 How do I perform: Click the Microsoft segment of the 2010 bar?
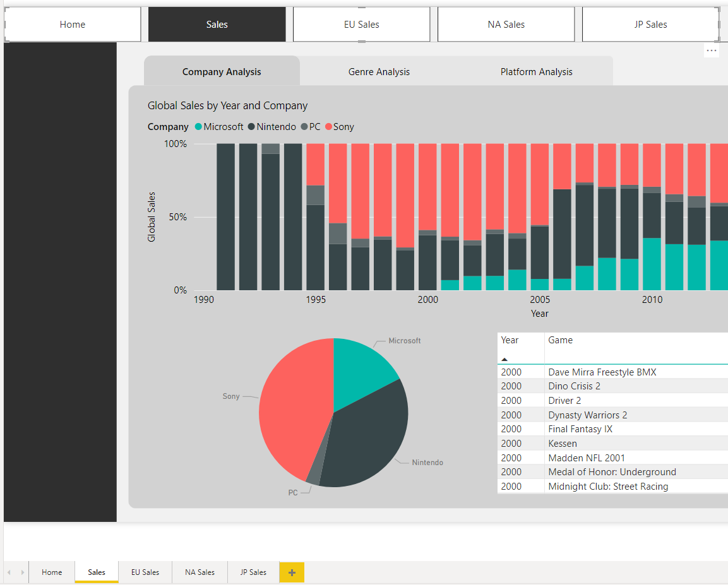pyautogui.click(x=652, y=264)
